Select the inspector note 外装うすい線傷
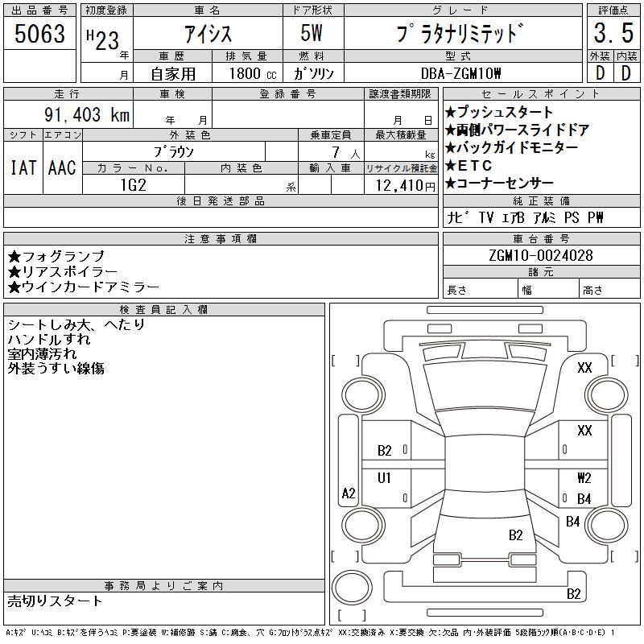 pos(56,368)
